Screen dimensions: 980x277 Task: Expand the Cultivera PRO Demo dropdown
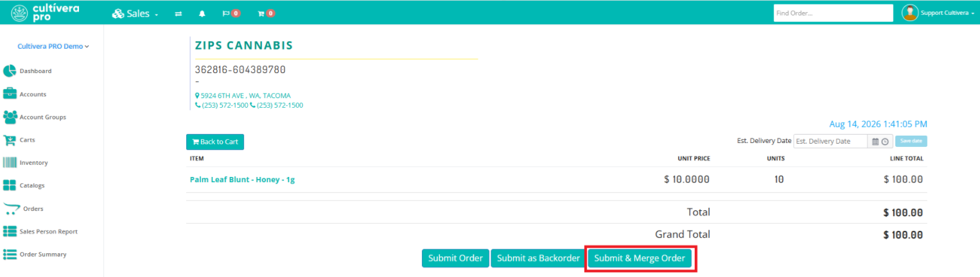click(x=53, y=46)
